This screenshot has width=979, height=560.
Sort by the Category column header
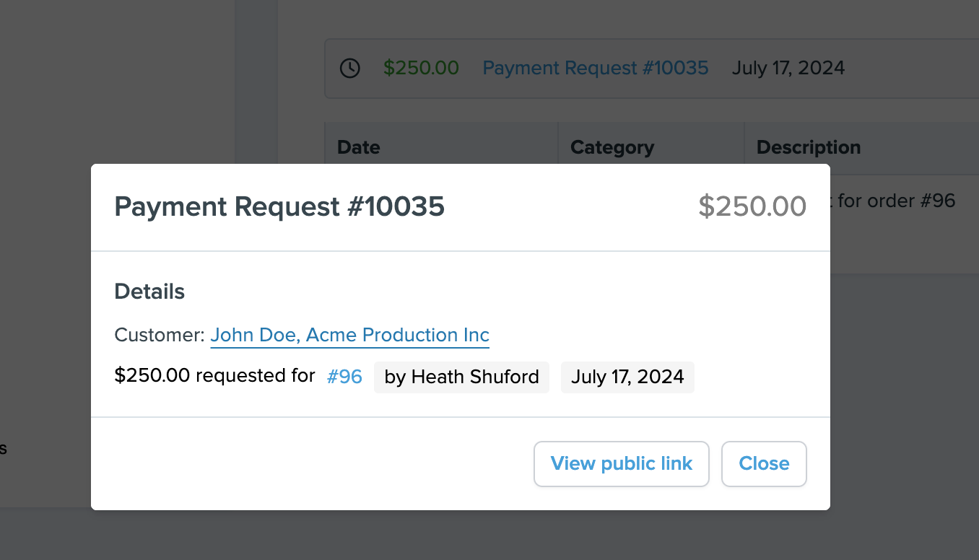tap(612, 147)
